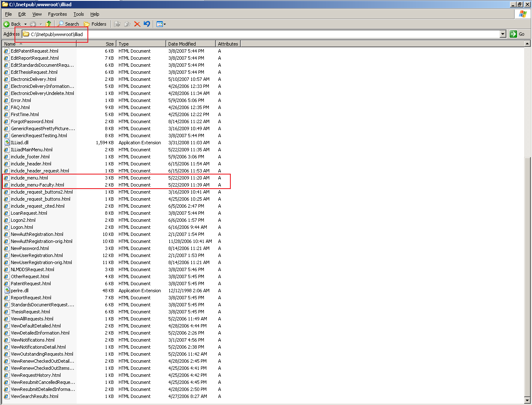Screen dimensions: 532x405
Task: Open the Views dropdown button
Action: [161, 24]
